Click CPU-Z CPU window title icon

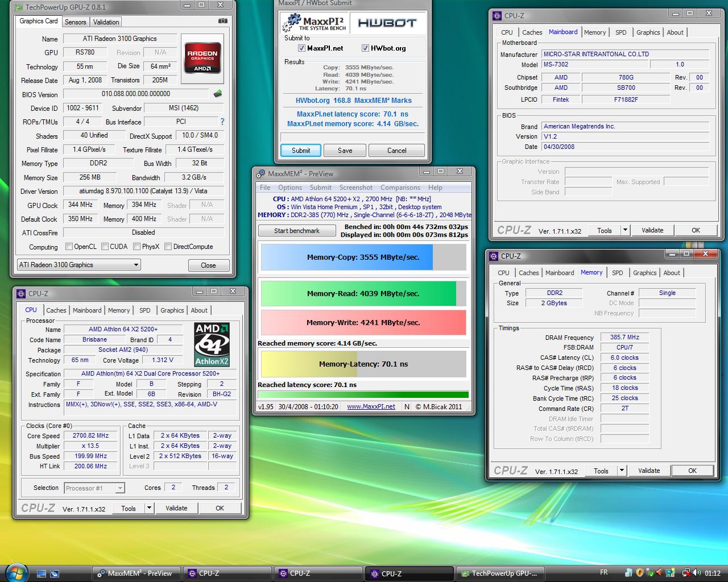[21, 293]
